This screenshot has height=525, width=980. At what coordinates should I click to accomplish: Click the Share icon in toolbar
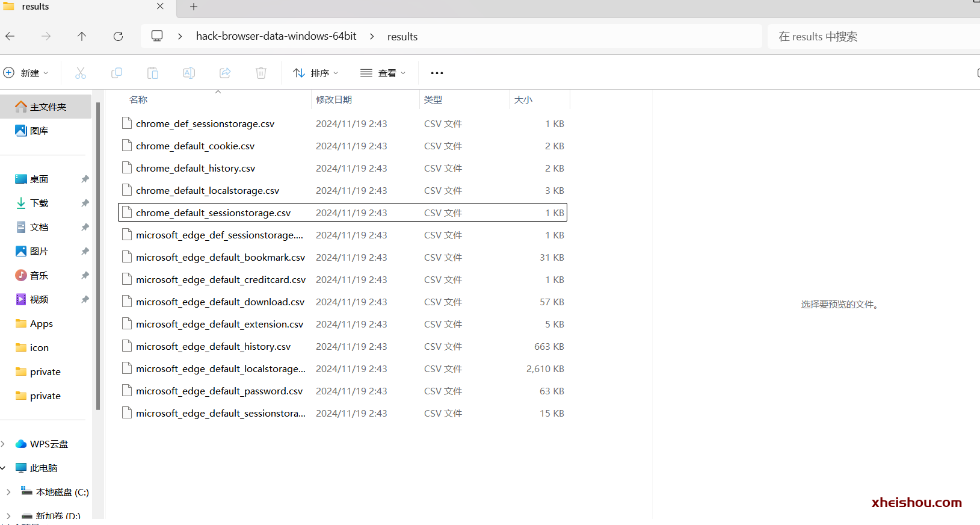pyautogui.click(x=225, y=73)
